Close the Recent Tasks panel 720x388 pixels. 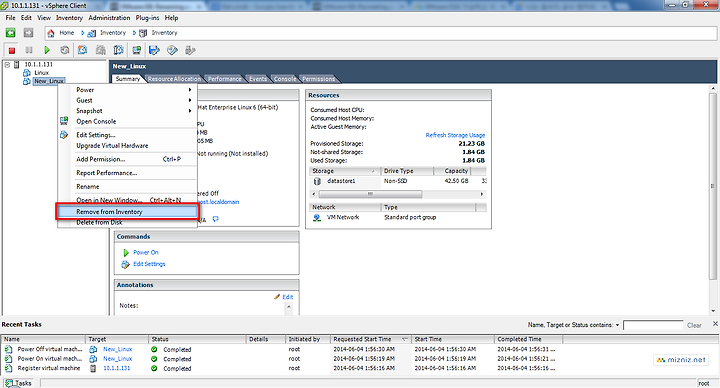(715, 324)
